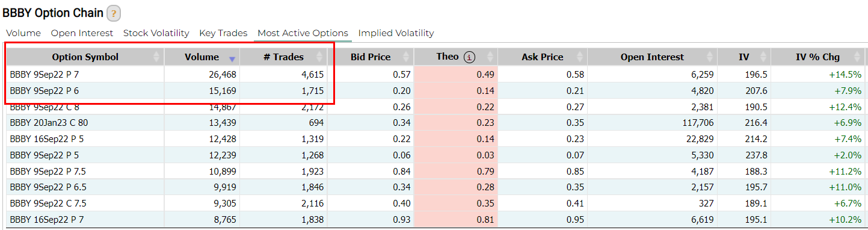This screenshot has width=868, height=230.
Task: Switch to the Volume tab
Action: point(23,33)
